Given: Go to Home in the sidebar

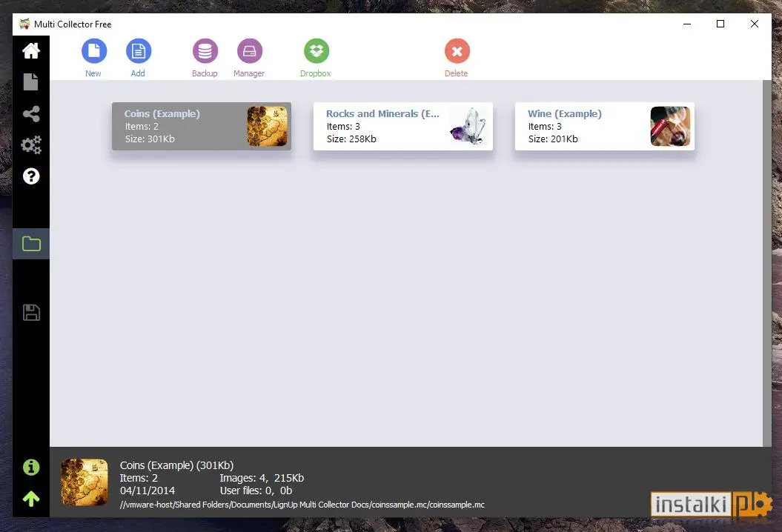Looking at the screenshot, I should coord(31,50).
